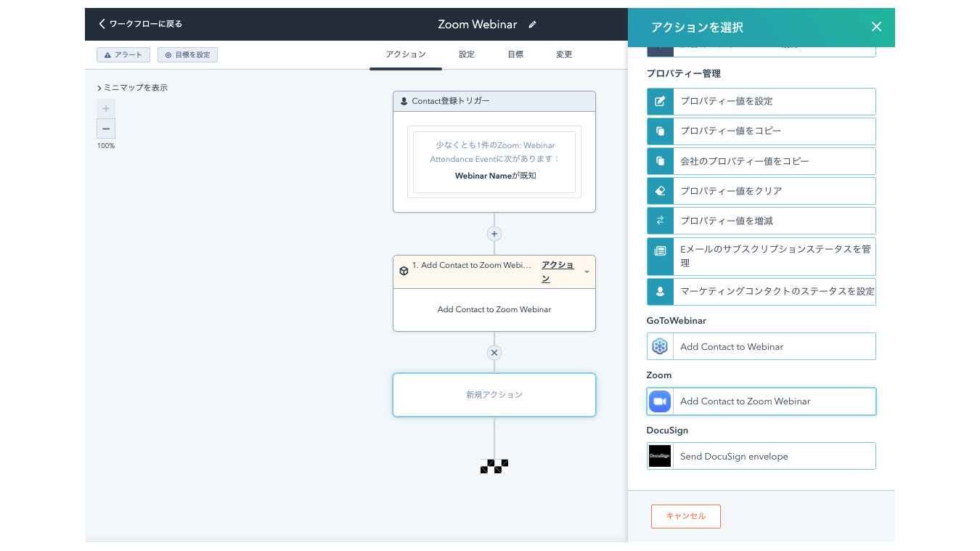The width and height of the screenshot is (980, 551).
Task: Click the アラート button
Action: click(123, 54)
